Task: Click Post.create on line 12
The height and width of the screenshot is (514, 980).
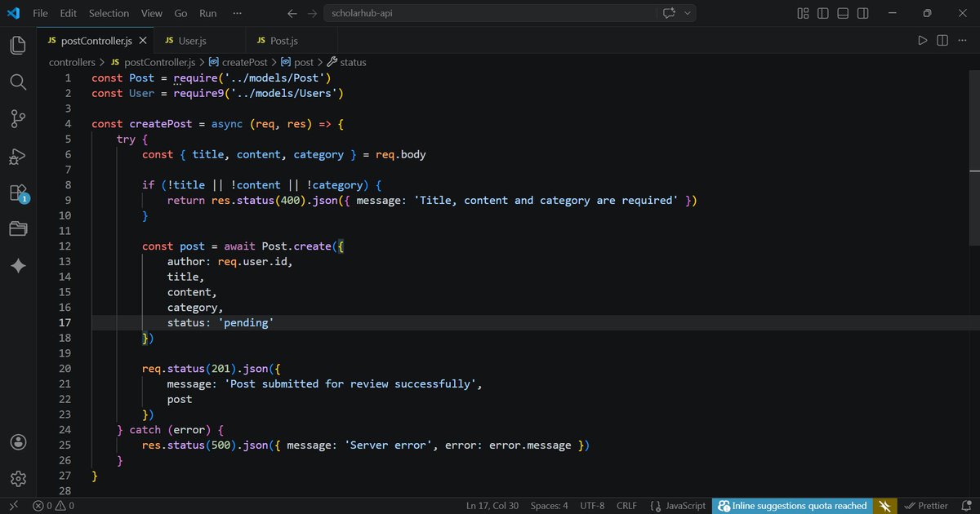Action: [296, 246]
